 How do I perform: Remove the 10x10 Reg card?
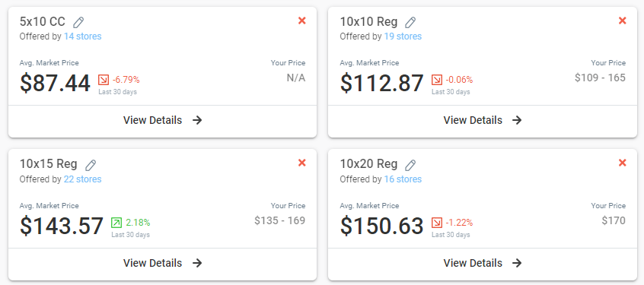coord(622,21)
